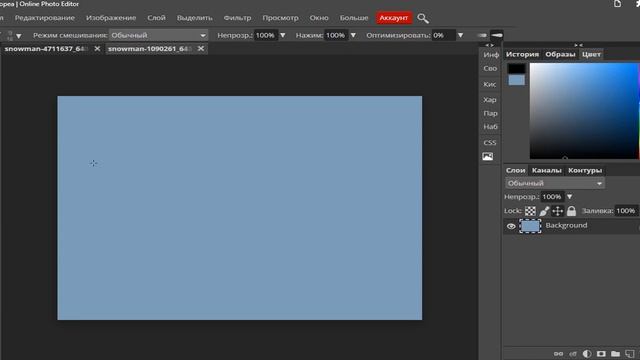The height and width of the screenshot is (360, 640).
Task: Switch to the Контуры tab
Action: [585, 170]
